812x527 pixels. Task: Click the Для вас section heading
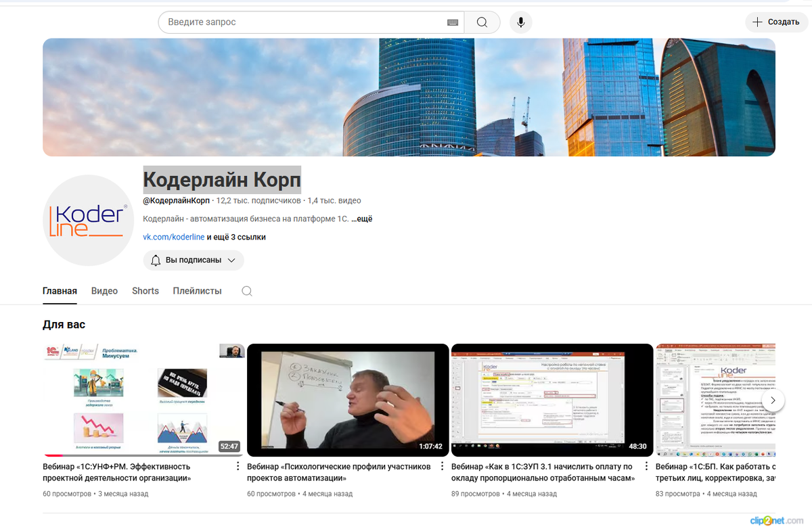pos(64,325)
